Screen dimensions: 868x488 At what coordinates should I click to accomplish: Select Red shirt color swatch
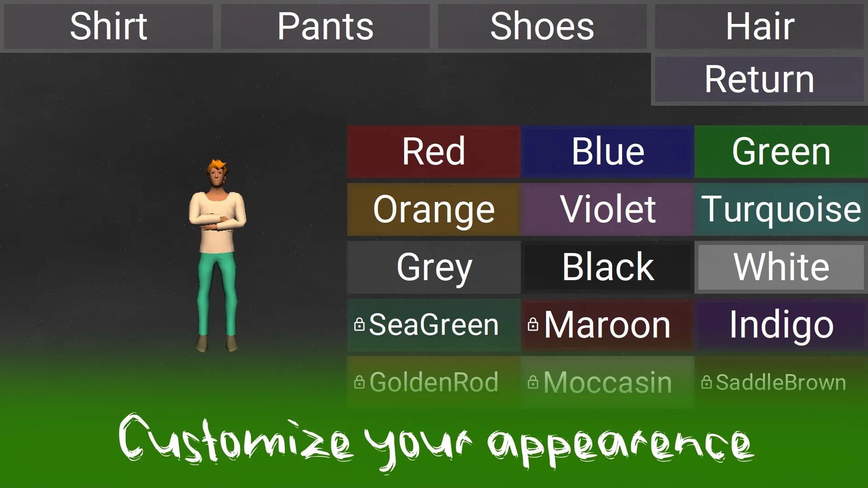[434, 151]
